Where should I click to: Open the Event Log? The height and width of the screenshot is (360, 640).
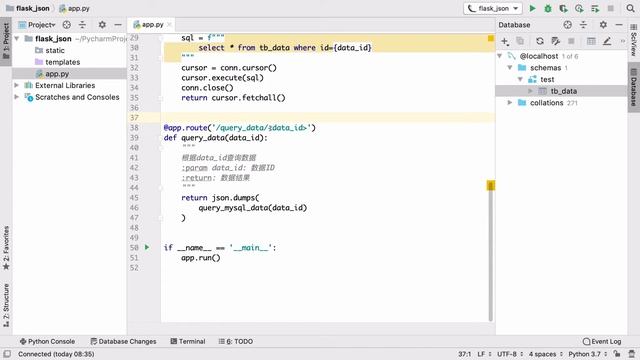pos(602,341)
